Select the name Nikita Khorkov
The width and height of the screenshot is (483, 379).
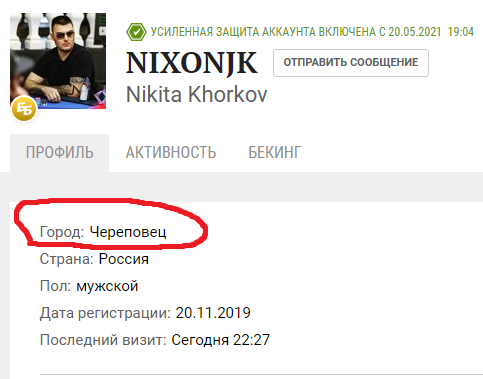(197, 94)
